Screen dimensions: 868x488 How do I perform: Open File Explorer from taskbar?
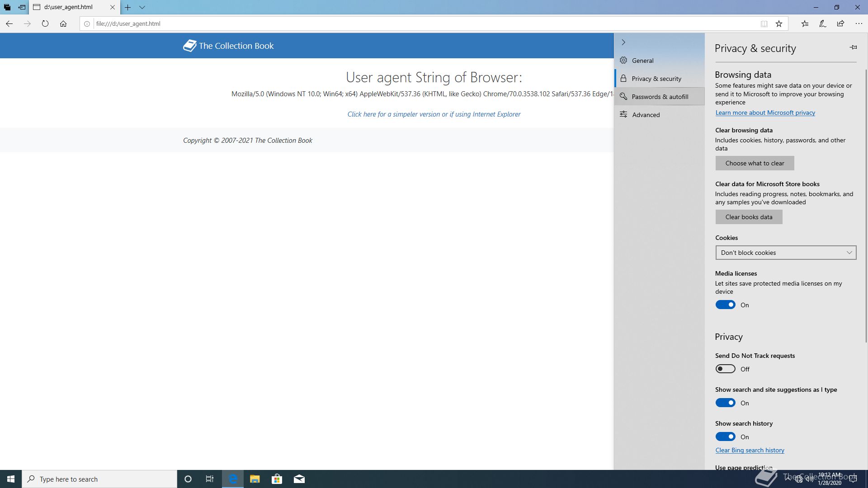[255, 479]
